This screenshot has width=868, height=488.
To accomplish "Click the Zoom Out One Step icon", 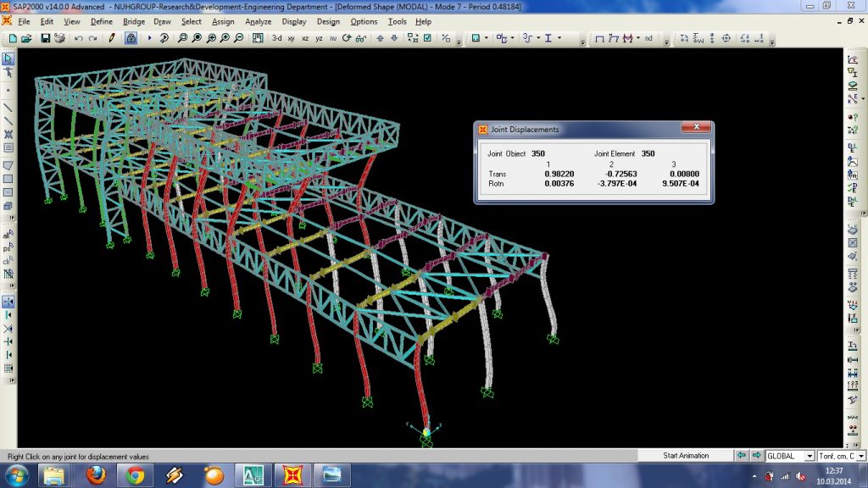I will coord(238,38).
